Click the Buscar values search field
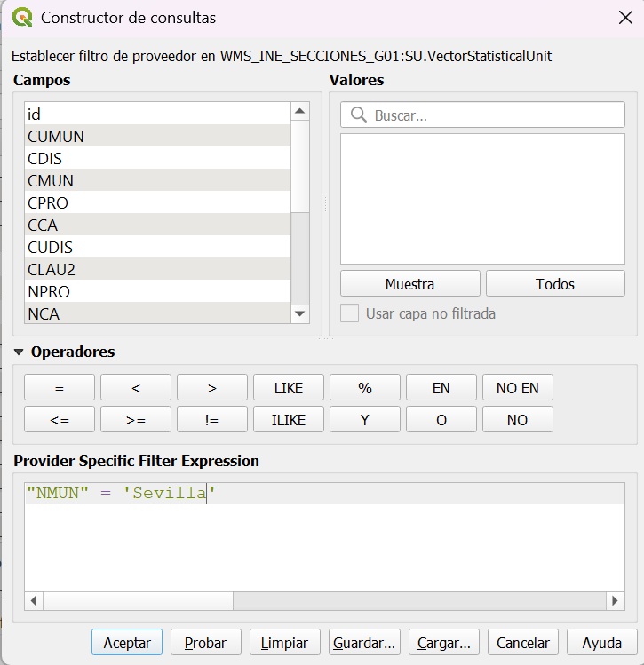644x665 pixels. [493, 115]
